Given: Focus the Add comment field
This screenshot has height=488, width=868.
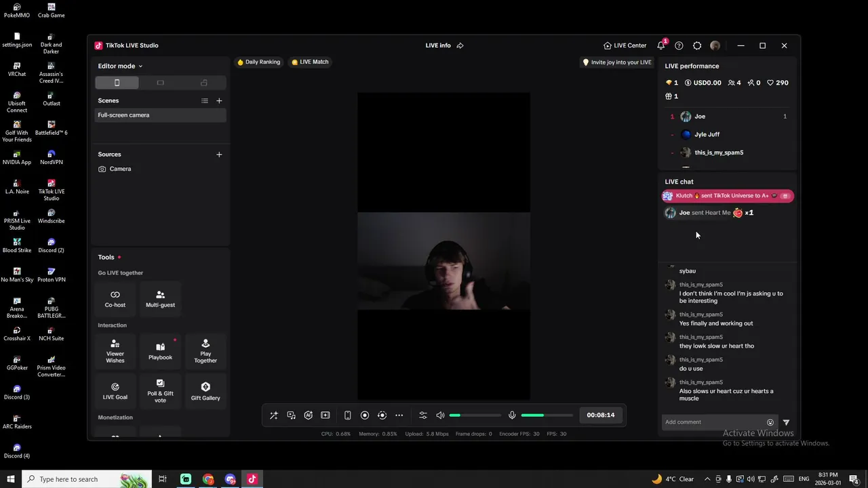Looking at the screenshot, I should tap(713, 422).
